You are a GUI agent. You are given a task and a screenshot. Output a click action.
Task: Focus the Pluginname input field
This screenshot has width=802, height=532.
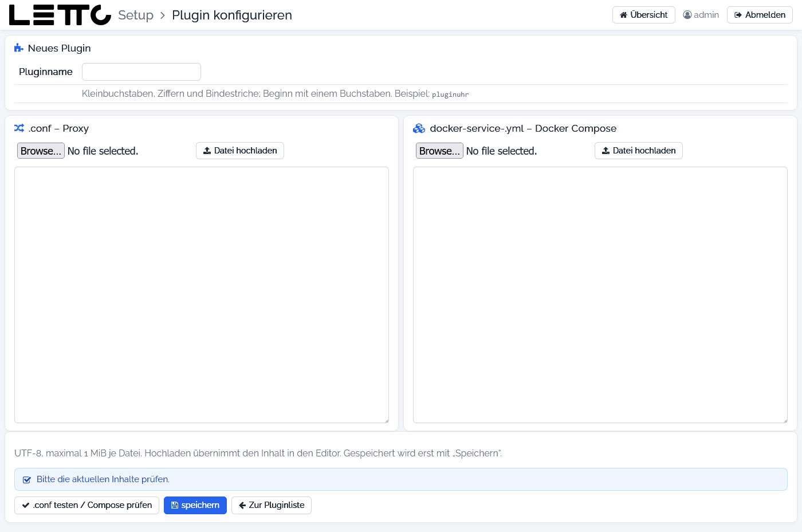(x=141, y=72)
